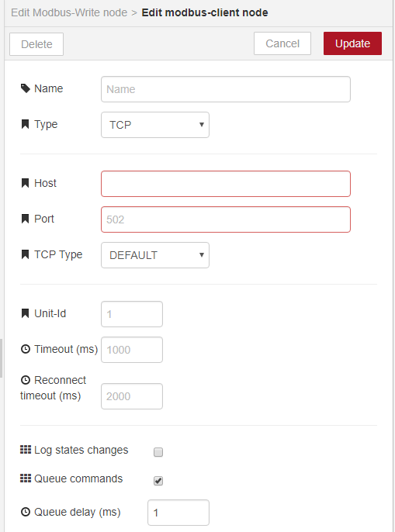Click the bookmark icon next to Type

click(x=25, y=124)
